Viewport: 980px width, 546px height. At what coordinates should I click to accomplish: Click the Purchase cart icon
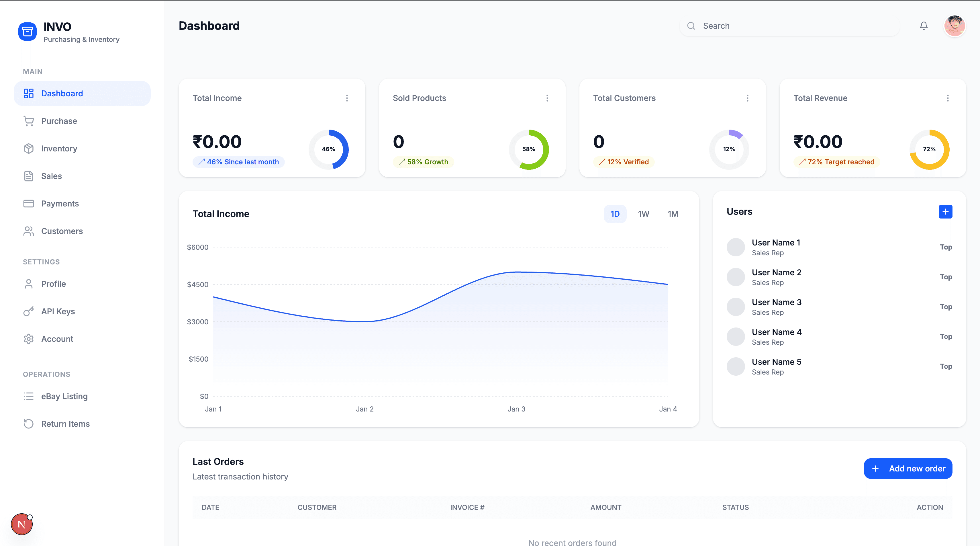tap(29, 121)
